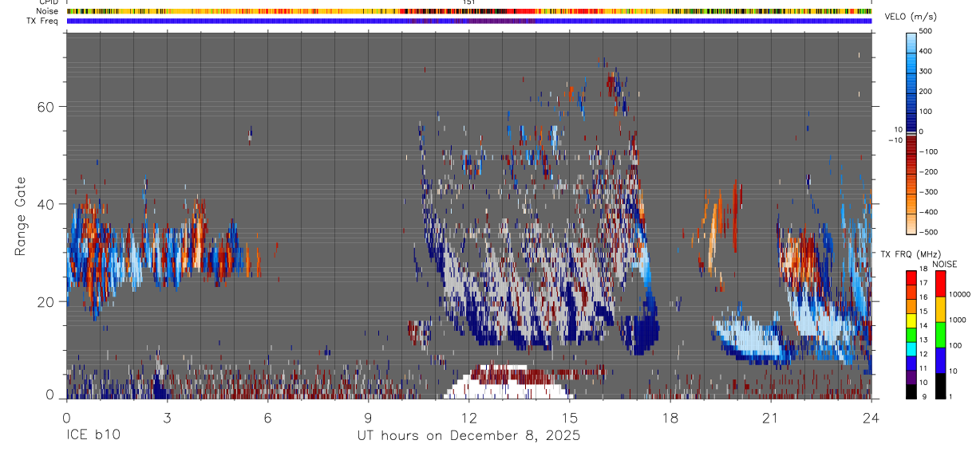Screen dimensions: 980x452
Task: Click the 'TX Freq' row label
Action: (43, 21)
